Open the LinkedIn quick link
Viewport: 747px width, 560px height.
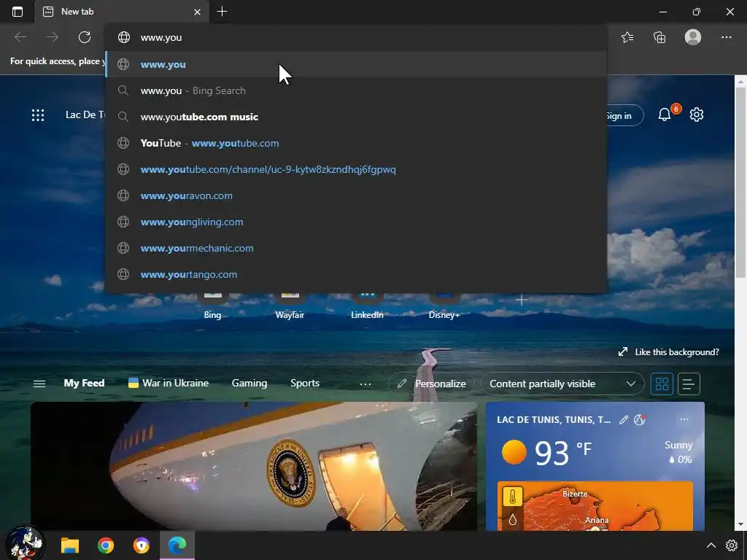pyautogui.click(x=367, y=306)
